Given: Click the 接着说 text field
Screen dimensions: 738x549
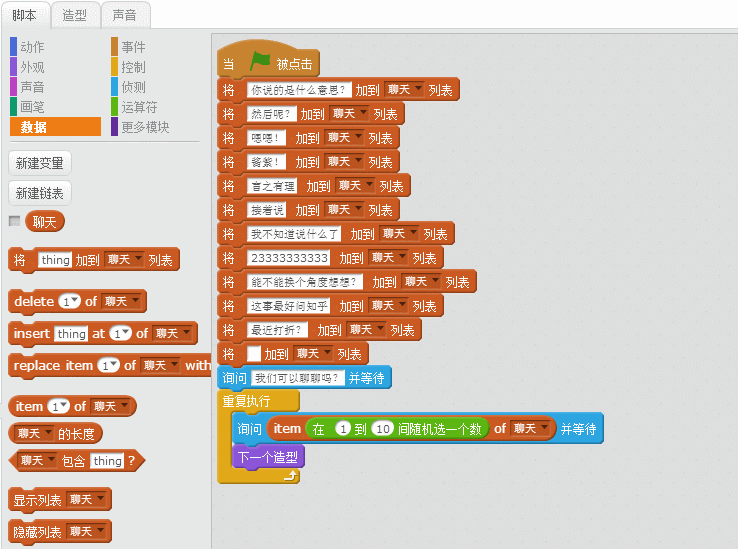Looking at the screenshot, I should pyautogui.click(x=266, y=210).
